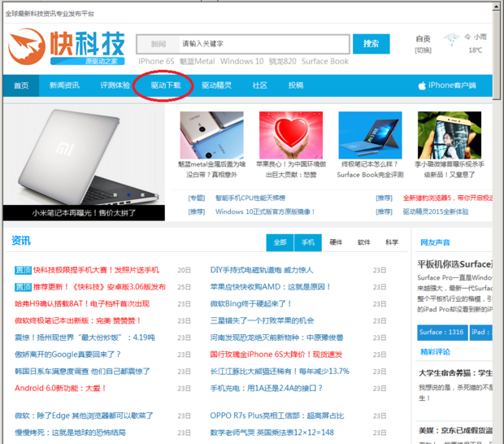This screenshot has width=504, height=444.
Task: Select the 软件 news tab
Action: [364, 242]
